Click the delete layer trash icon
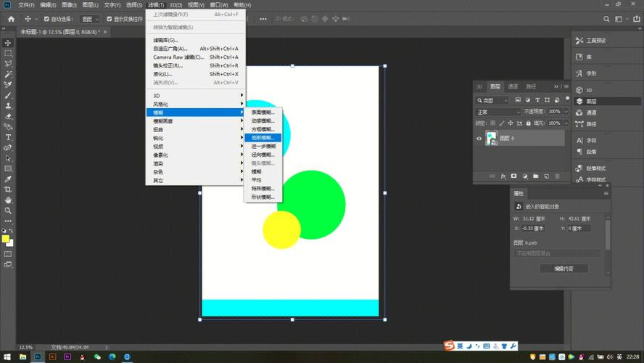The image size is (644, 363). pyautogui.click(x=557, y=176)
